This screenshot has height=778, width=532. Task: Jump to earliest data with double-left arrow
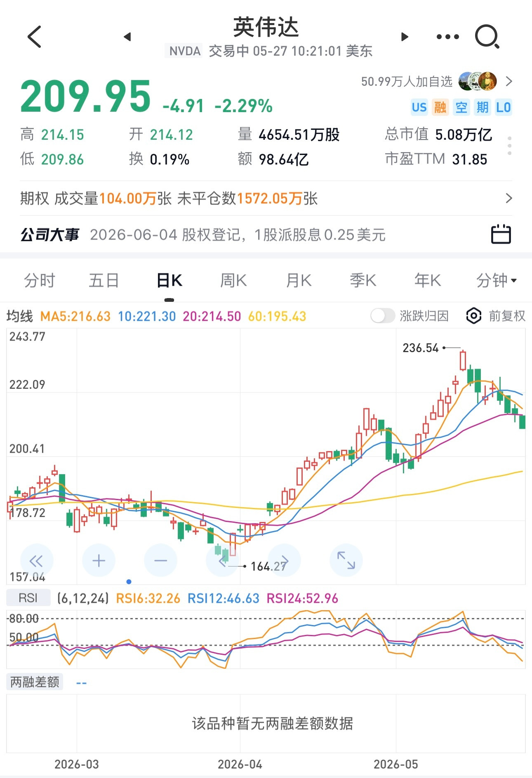pos(37,561)
